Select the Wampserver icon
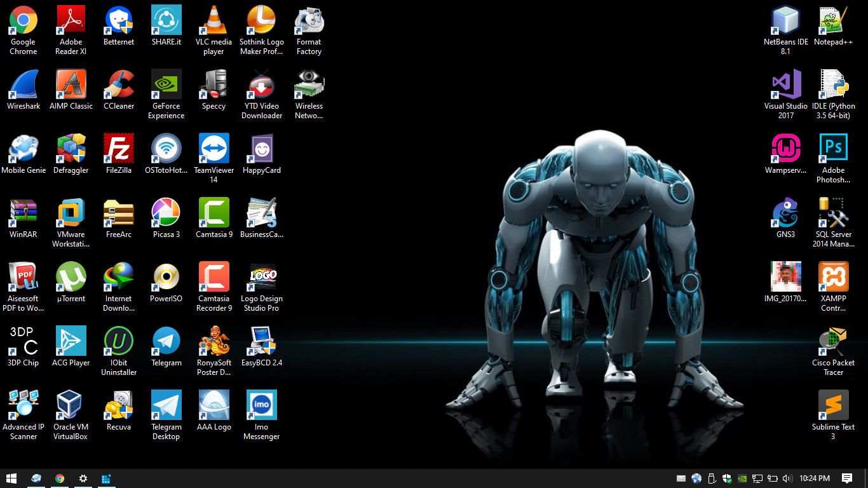This screenshot has height=488, width=868. 786,149
